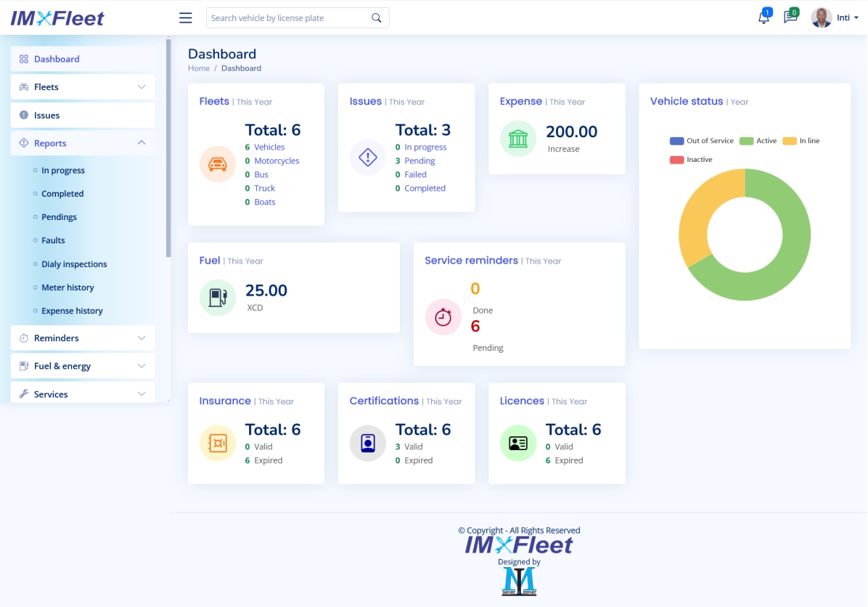
Task: Click the Home breadcrumb link
Action: 198,68
